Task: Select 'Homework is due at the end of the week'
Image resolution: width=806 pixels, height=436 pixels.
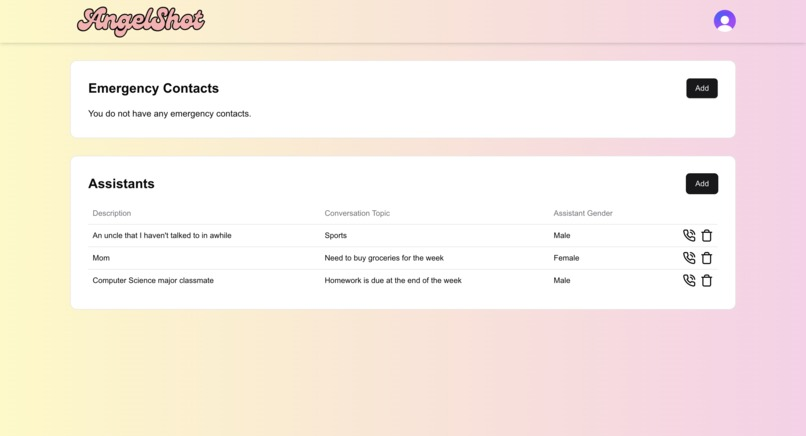Action: (x=393, y=280)
